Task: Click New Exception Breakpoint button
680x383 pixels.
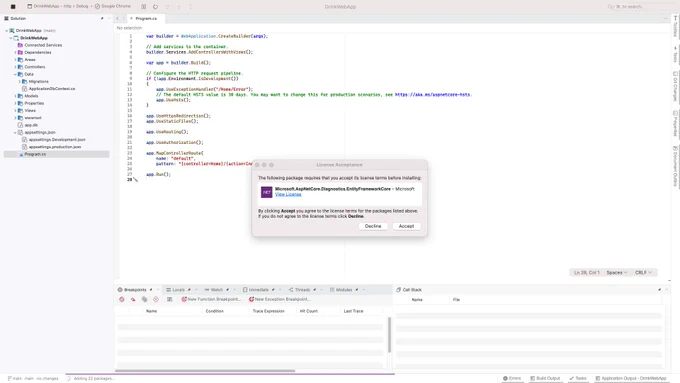Action: (x=280, y=299)
